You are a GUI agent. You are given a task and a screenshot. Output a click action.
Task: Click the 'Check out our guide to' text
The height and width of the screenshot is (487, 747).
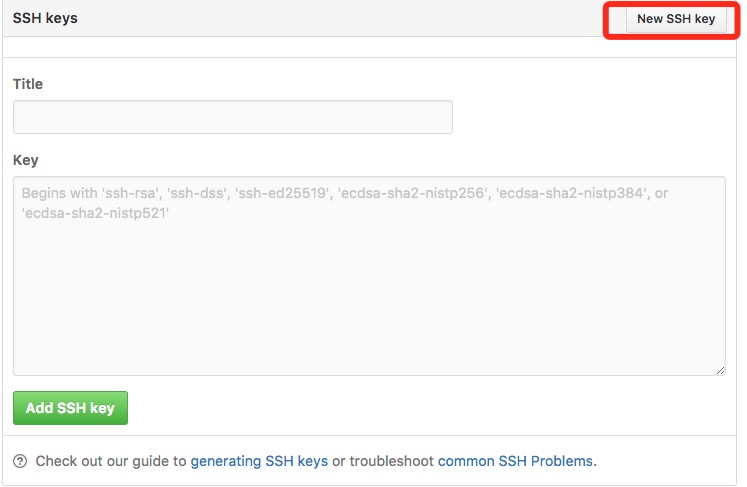(111, 461)
